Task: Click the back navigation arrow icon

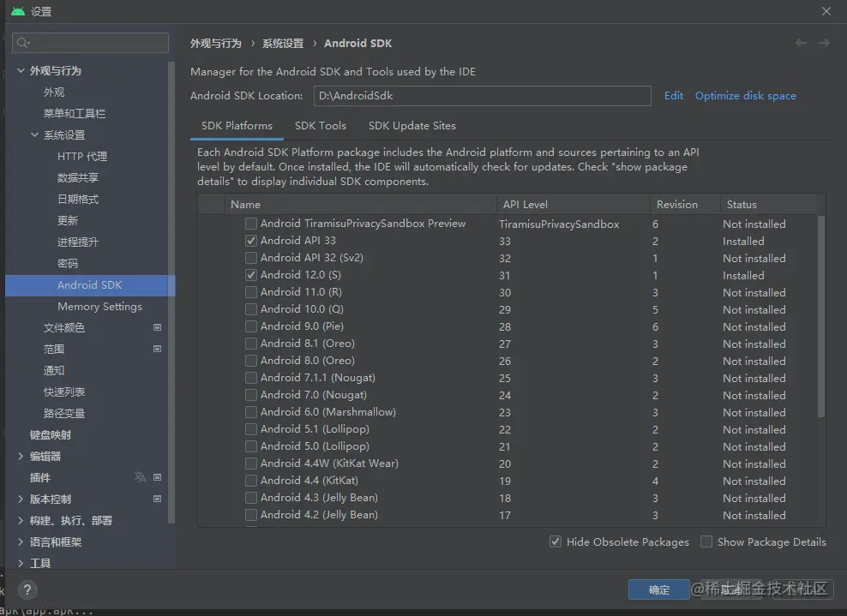Action: coord(801,43)
